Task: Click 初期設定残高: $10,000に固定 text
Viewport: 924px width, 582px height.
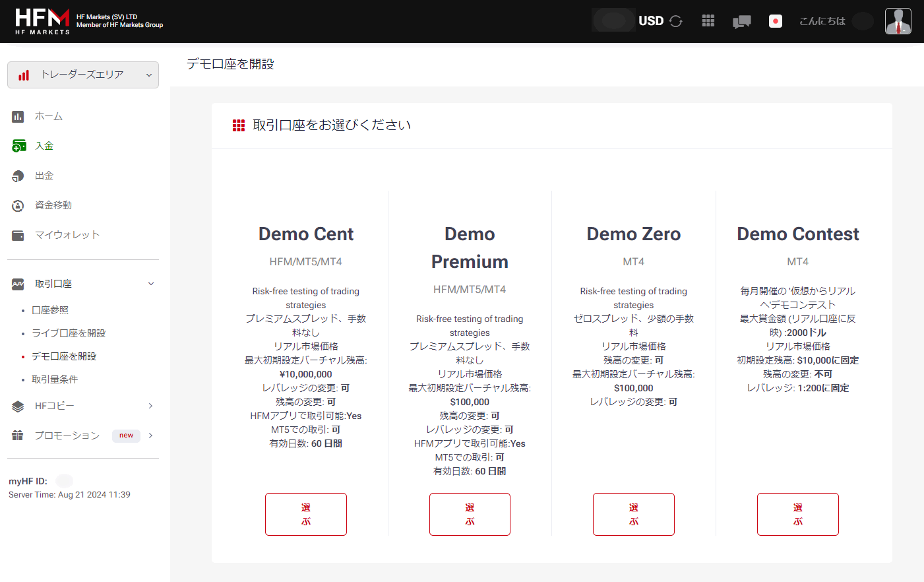Action: 798,360
